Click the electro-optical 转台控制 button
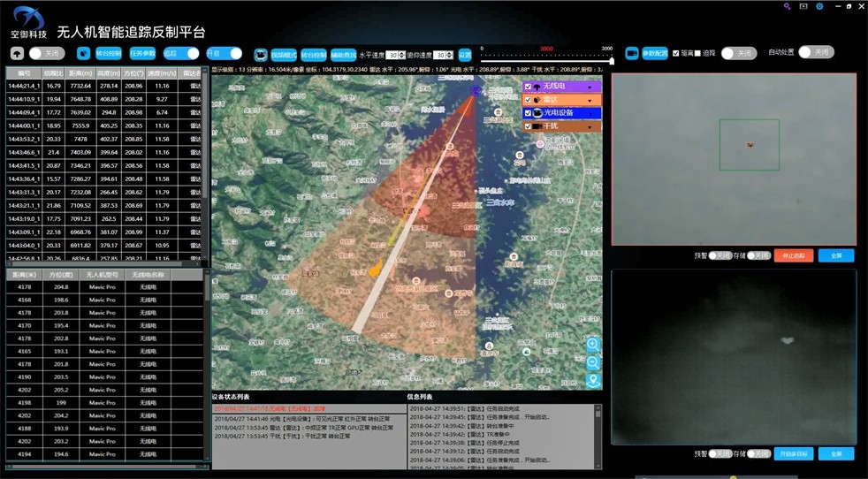 [313, 55]
